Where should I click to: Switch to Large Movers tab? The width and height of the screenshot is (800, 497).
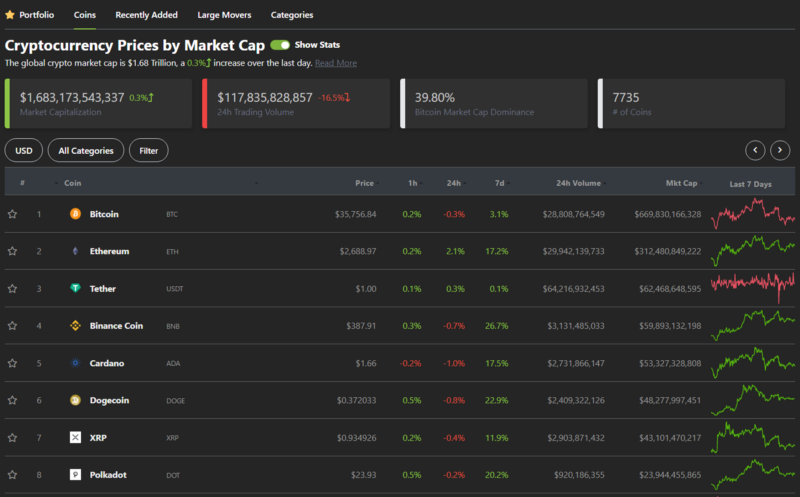[224, 15]
